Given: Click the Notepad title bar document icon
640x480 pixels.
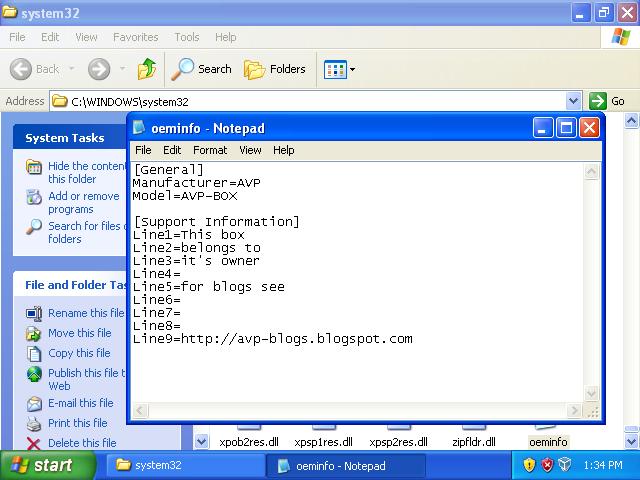Looking at the screenshot, I should coord(139,128).
